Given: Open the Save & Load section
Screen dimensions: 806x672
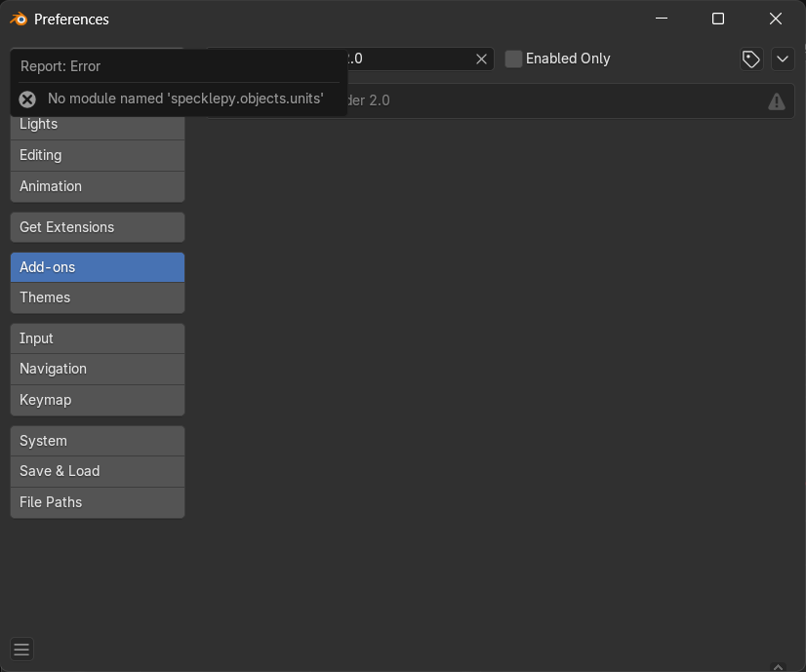Looking at the screenshot, I should pos(98,471).
